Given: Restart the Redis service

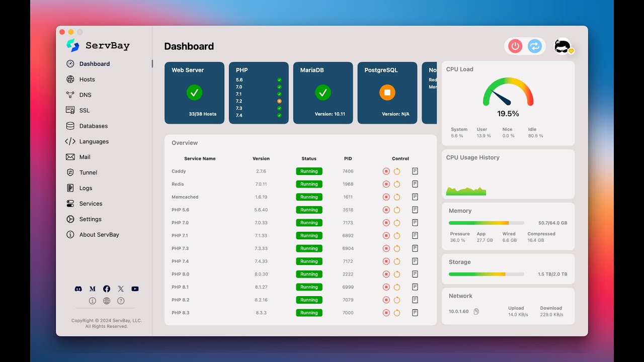Looking at the screenshot, I should click(397, 184).
